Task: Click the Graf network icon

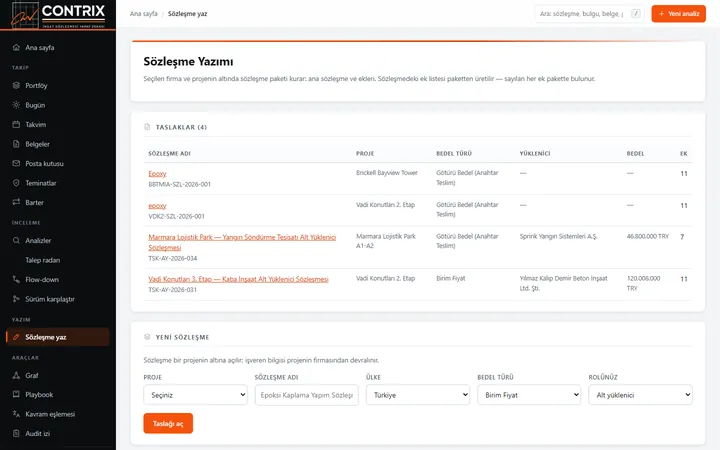Action: click(x=16, y=375)
